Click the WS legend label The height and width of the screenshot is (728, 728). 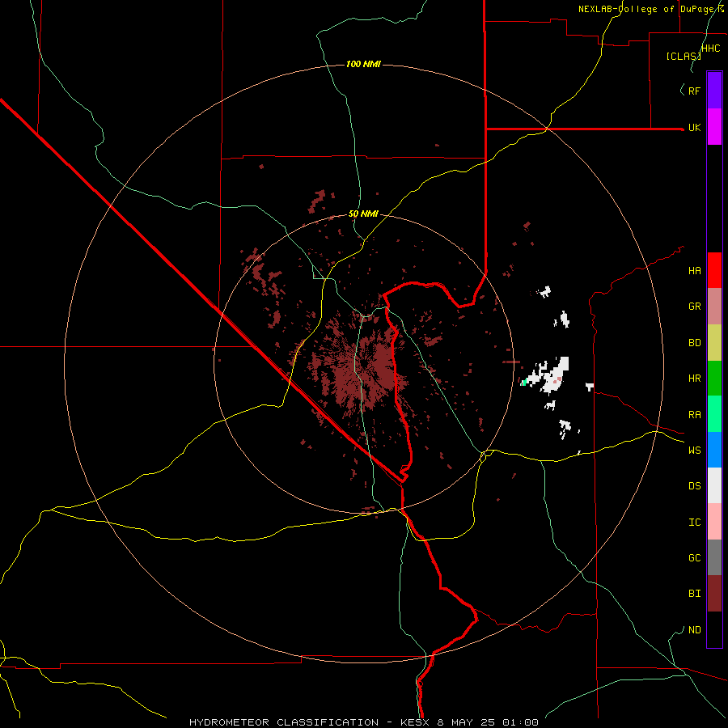pyautogui.click(x=694, y=451)
